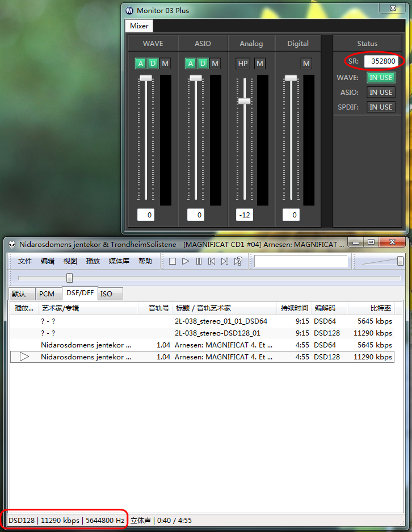The height and width of the screenshot is (532, 412).
Task: Sort by the 比特率 column header
Action: point(380,308)
